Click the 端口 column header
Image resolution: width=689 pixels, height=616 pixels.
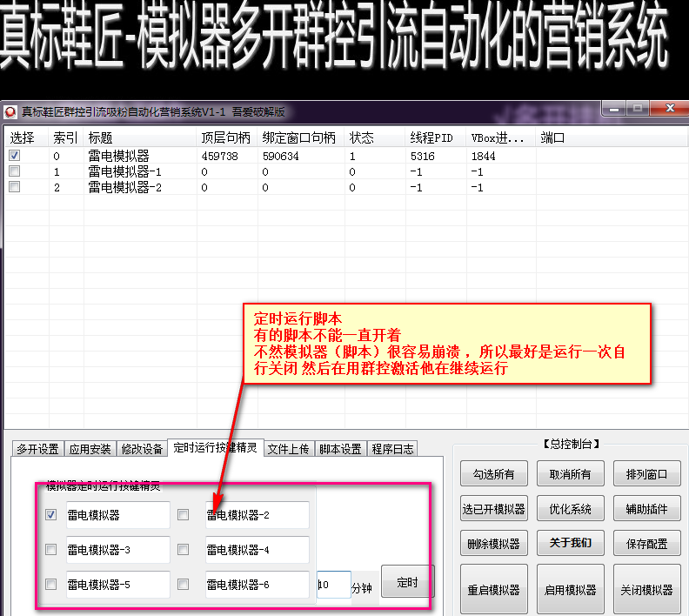click(611, 137)
